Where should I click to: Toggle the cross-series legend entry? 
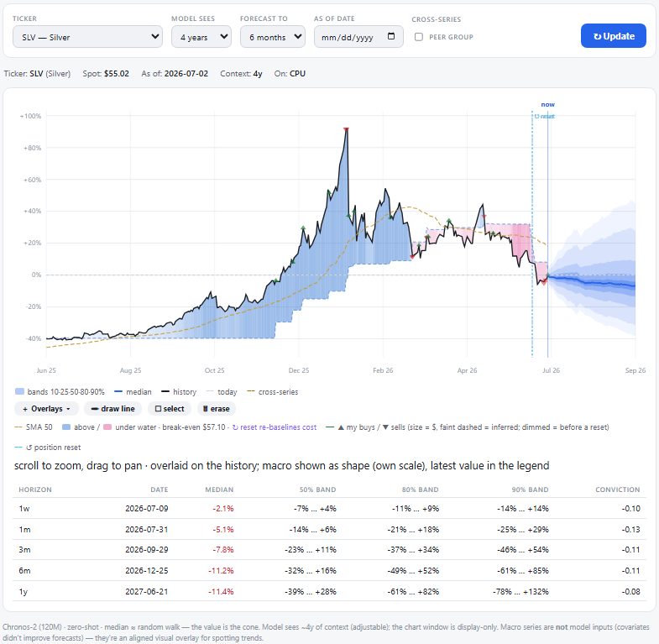[273, 392]
